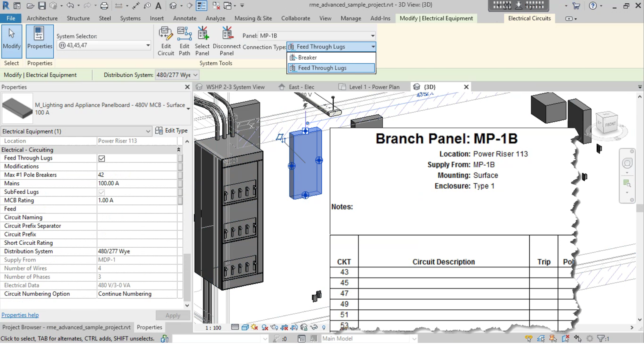Click the Disconnect Panel icon
This screenshot has width=644, height=362.
tap(227, 34)
